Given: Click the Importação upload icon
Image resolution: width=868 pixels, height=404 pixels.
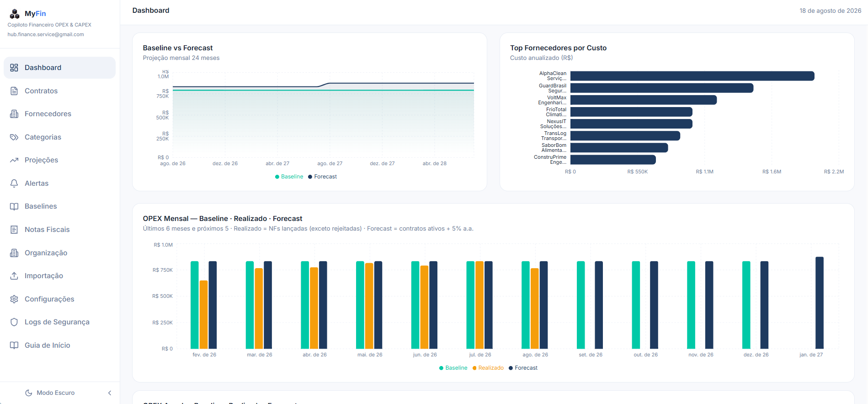Looking at the screenshot, I should coord(14,276).
